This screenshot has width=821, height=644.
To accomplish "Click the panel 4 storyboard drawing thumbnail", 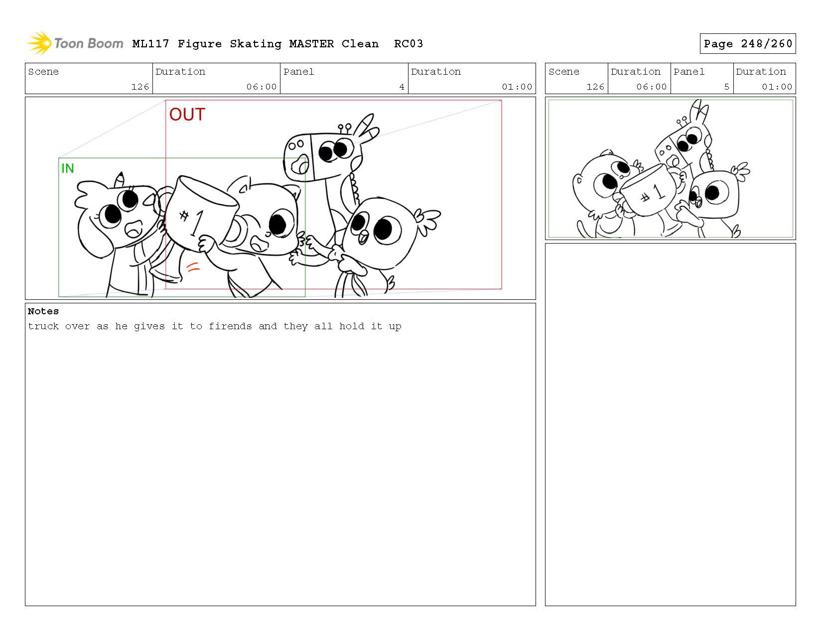I will (280, 198).
